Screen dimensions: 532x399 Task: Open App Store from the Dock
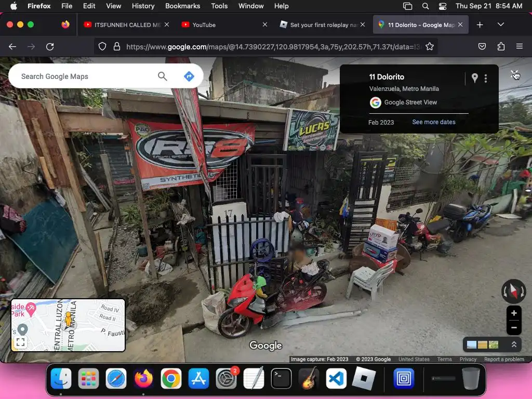[198, 378]
